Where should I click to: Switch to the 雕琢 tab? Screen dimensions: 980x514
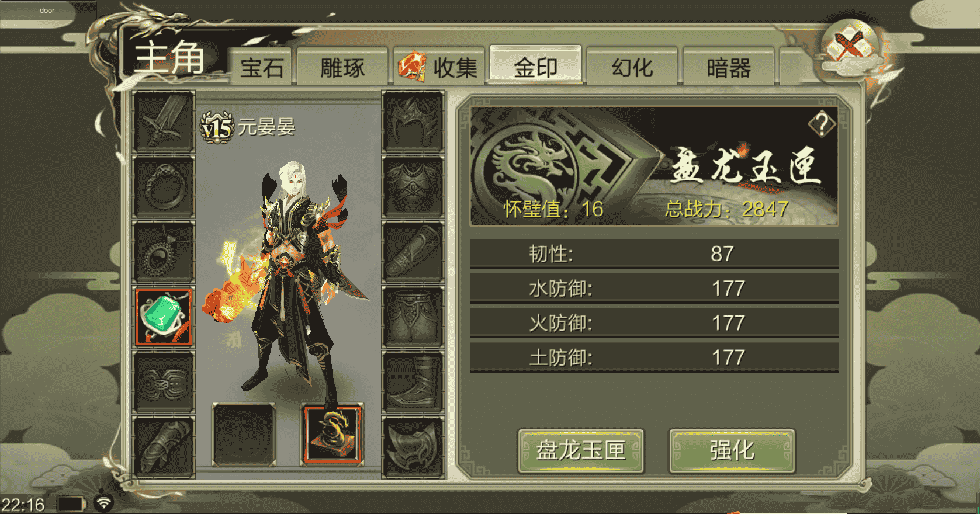tap(342, 68)
